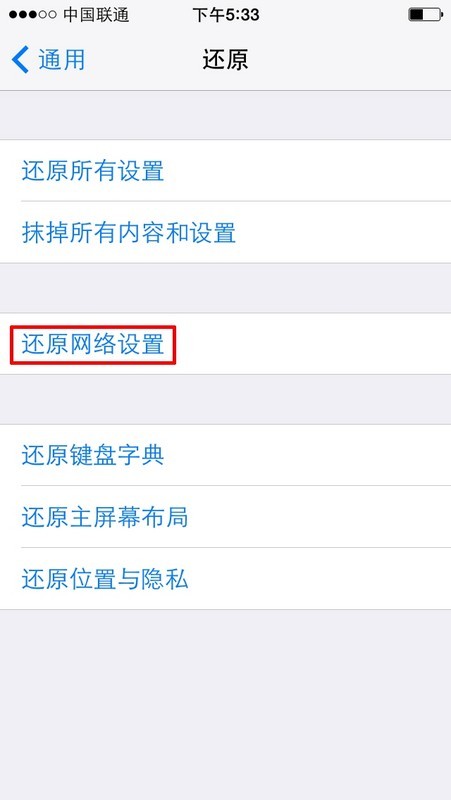This screenshot has width=451, height=800.
Task: Tap 还原网络设置 option
Action: pos(226,344)
